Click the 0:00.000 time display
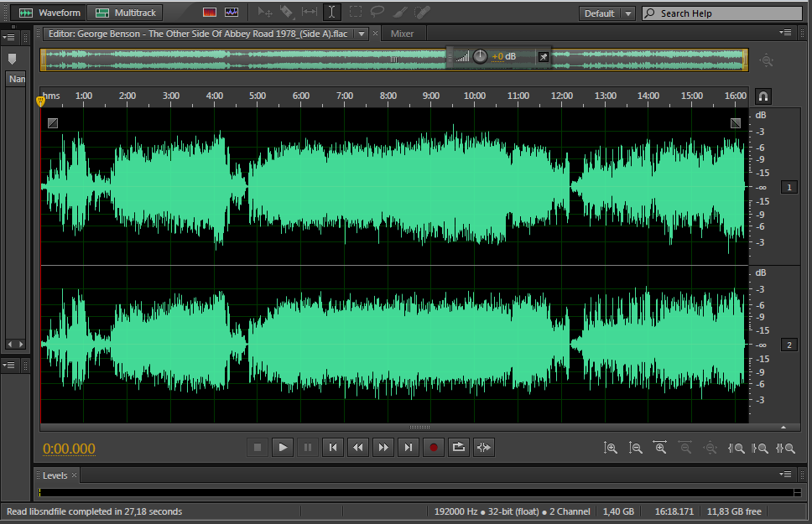The width and height of the screenshot is (812, 524). tap(69, 449)
